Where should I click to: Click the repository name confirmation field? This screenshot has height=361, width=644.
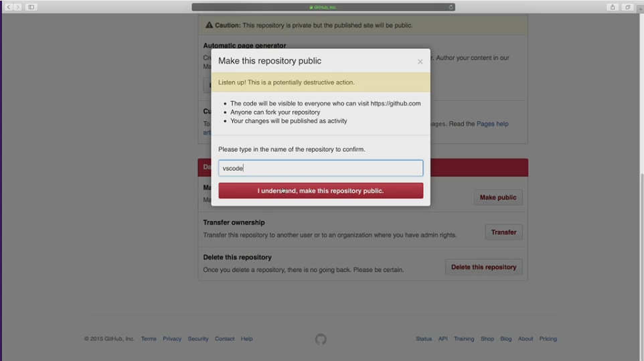click(x=321, y=168)
